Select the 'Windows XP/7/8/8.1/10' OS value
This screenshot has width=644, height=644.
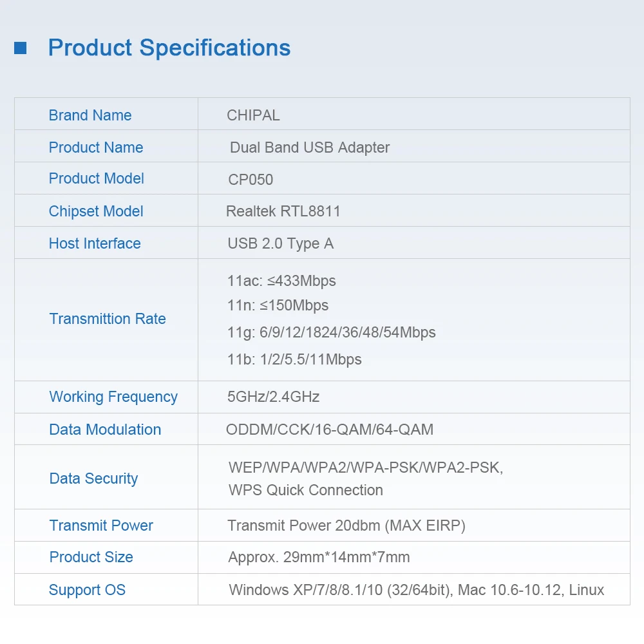[x=305, y=590]
